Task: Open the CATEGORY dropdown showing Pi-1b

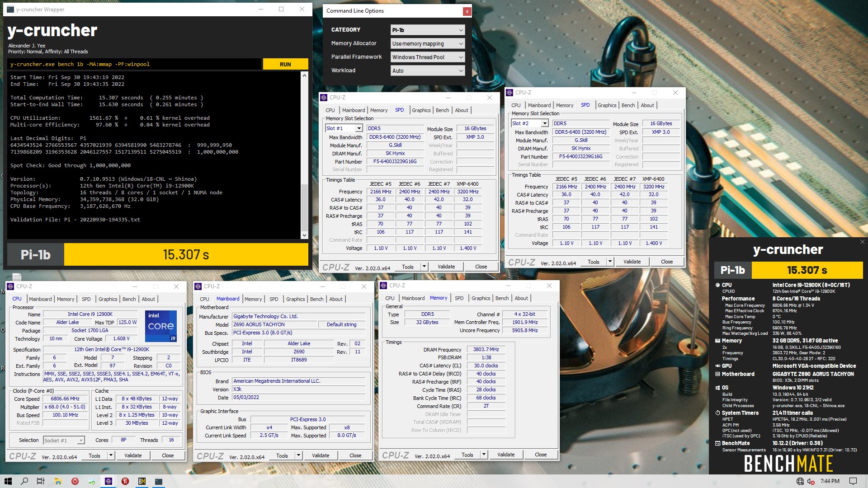Action: [x=427, y=30]
